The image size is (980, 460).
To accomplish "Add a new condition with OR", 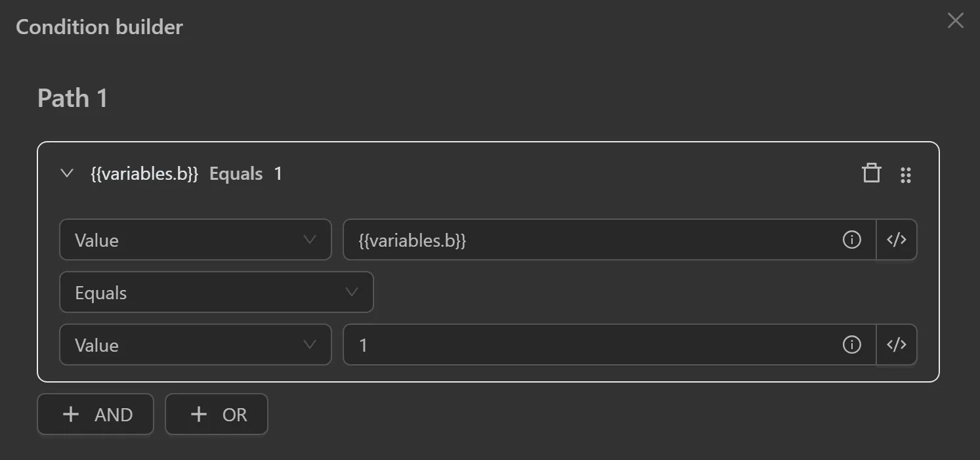I will tap(217, 414).
